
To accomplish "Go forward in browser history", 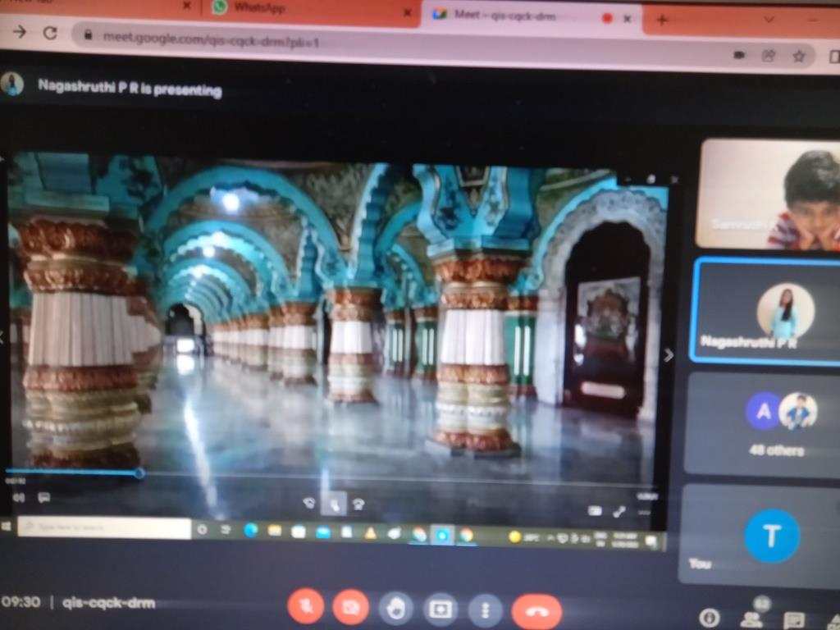I will [20, 32].
